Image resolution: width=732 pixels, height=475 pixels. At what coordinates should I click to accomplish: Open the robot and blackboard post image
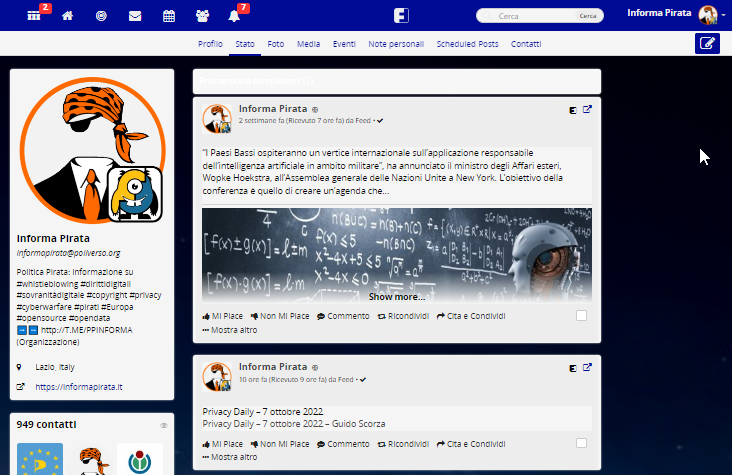tap(397, 255)
